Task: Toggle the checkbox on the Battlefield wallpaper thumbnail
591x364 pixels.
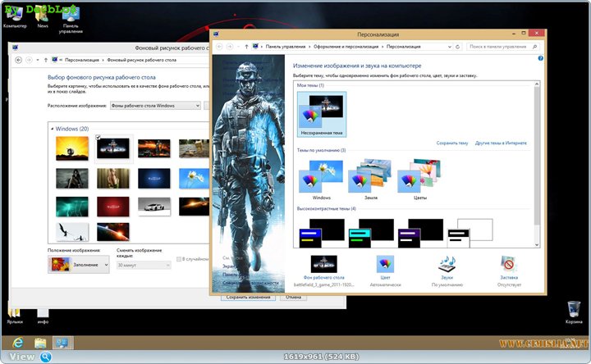Action: coord(98,137)
